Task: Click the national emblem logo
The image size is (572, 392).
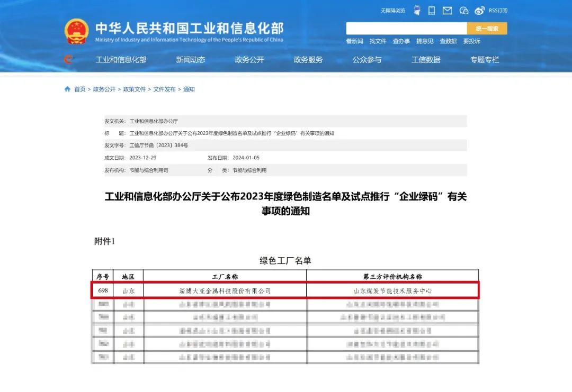Action: 77,32
